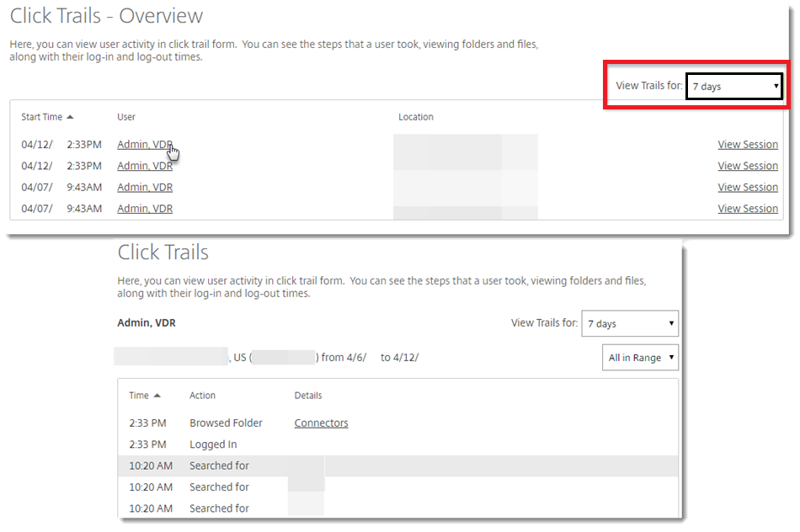The width and height of the screenshot is (800, 532).
Task: Open Admin, VDR link in first row
Action: tap(145, 145)
